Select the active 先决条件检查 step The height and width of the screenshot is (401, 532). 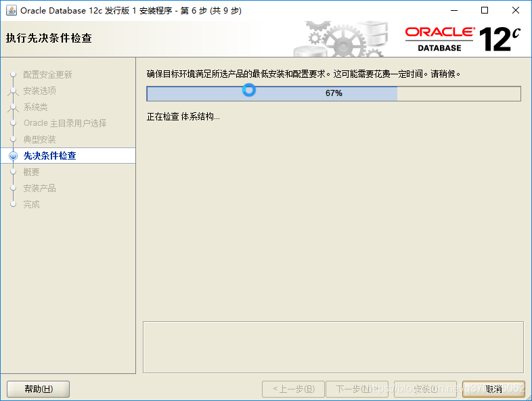pyautogui.click(x=49, y=156)
